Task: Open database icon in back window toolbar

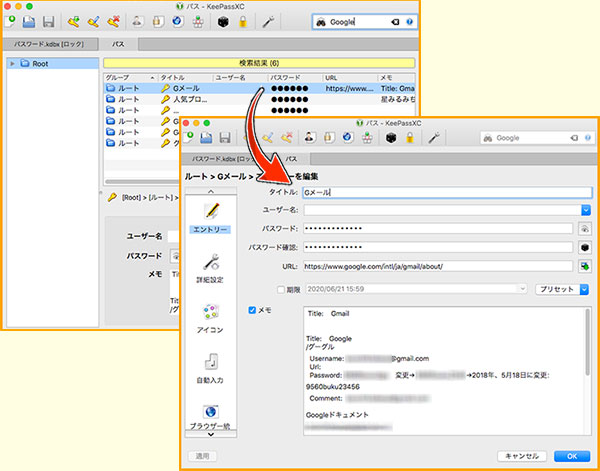Action: [x=29, y=22]
